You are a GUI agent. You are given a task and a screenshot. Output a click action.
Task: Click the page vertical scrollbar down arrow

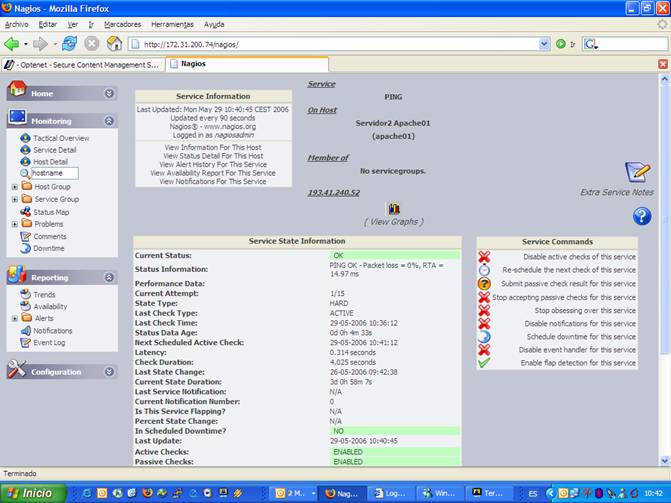pos(665,461)
